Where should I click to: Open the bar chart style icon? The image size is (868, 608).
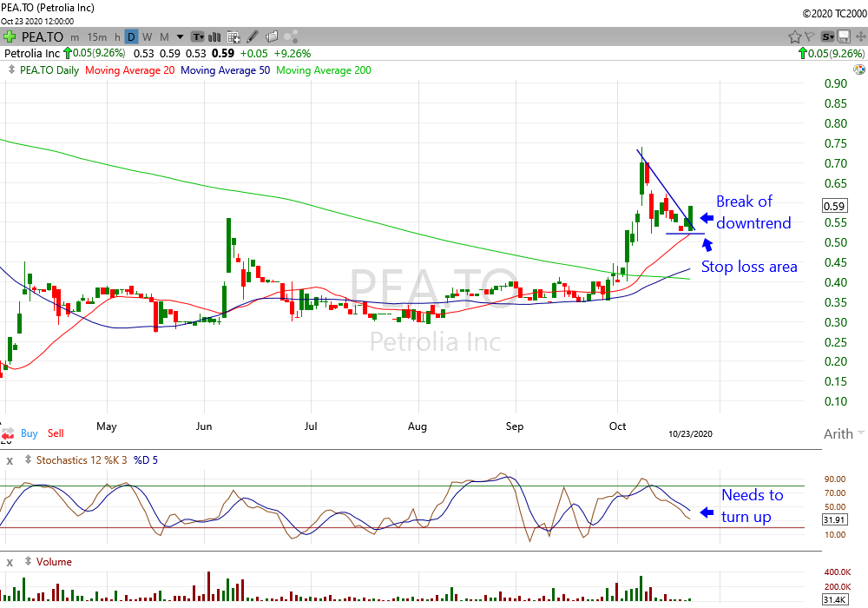click(214, 37)
